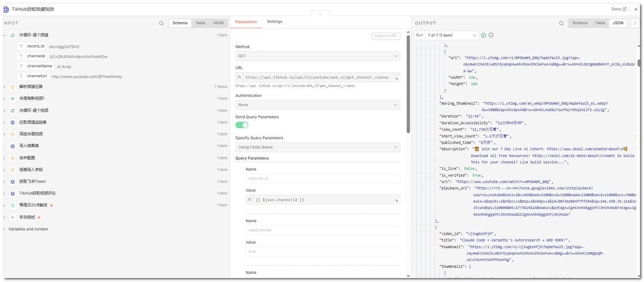
Task: Collapse the 外循环-逐个频道 input node
Action: [x=4, y=35]
